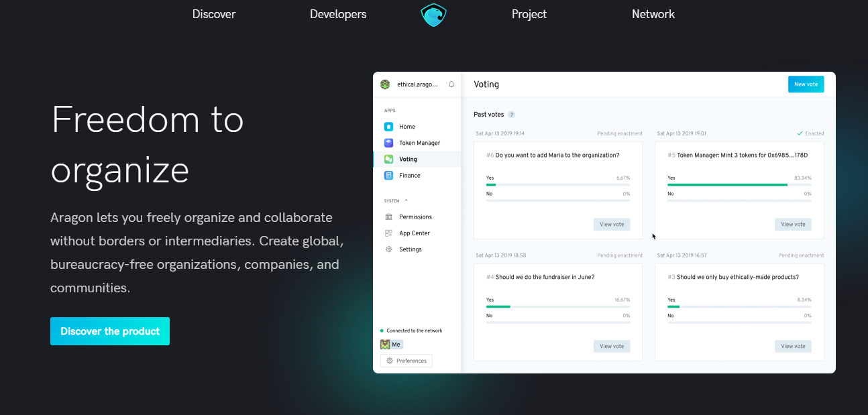Click the Settings gear icon in sidebar

pos(389,249)
